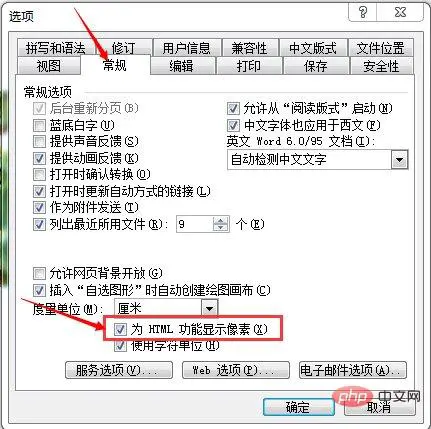
Task: Click the 电子邮件选项 button
Action: [353, 370]
